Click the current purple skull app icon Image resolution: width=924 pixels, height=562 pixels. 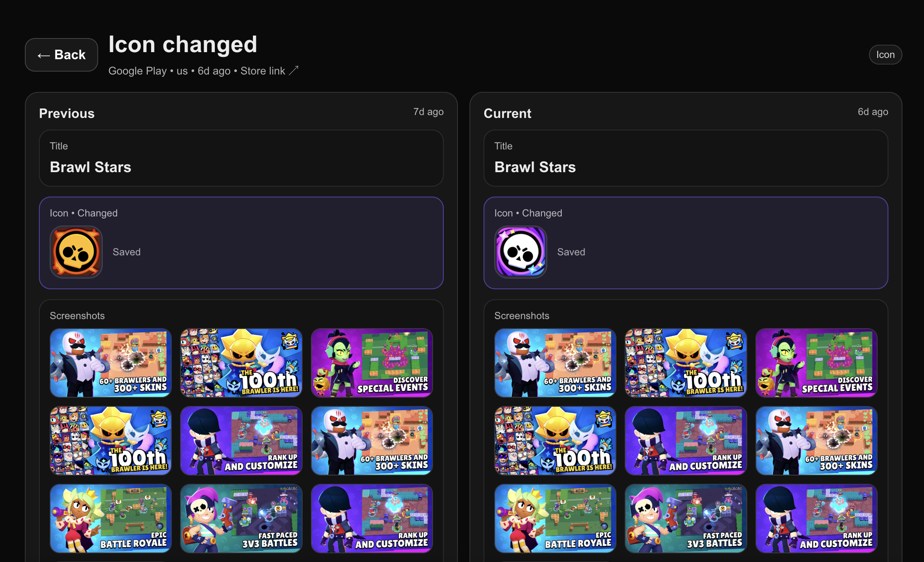520,252
